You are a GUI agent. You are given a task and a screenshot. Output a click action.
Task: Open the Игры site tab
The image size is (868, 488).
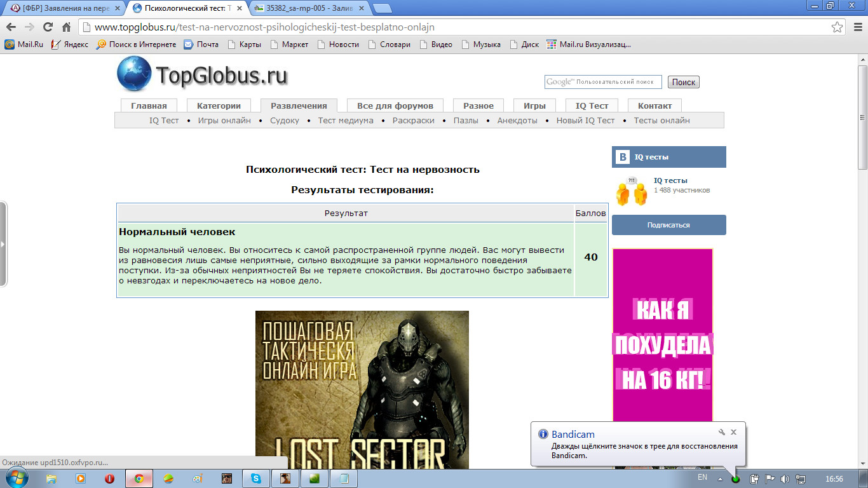coord(534,105)
